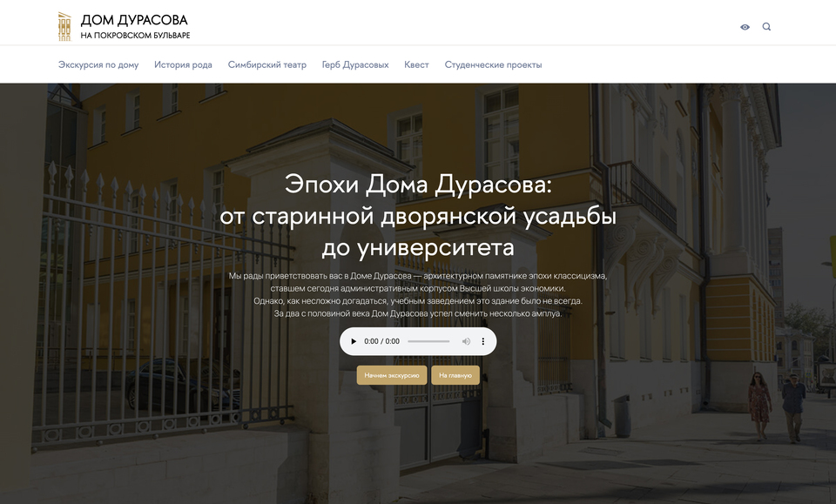Click the Дом Дурасова building logo icon

pyautogui.click(x=64, y=27)
